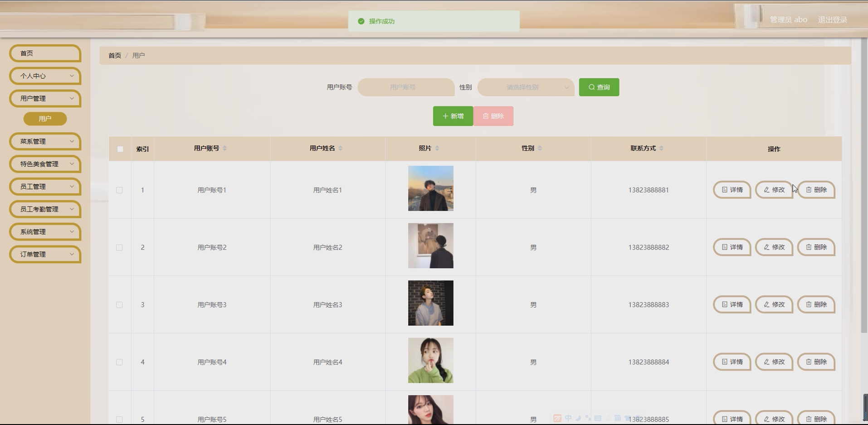Click row 删除 for 用户账号1
Viewport: 868px width, 425px height.
(x=816, y=190)
